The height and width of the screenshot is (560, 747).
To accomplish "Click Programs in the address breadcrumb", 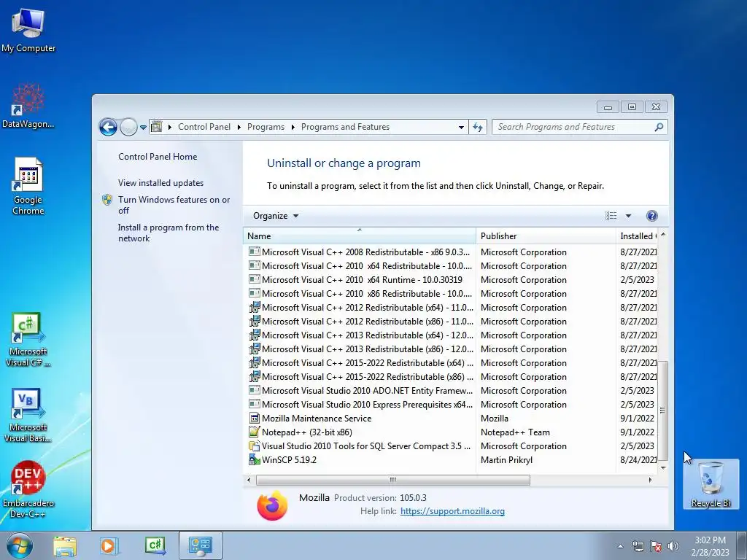I will coord(266,127).
